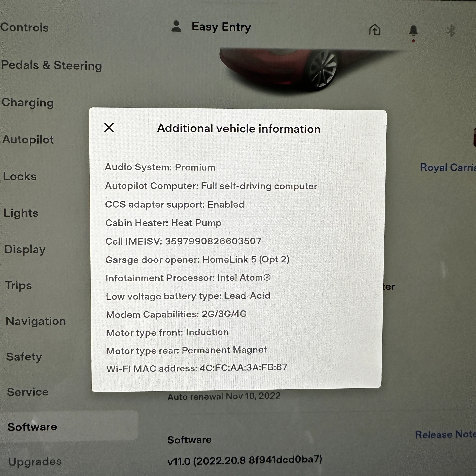The height and width of the screenshot is (476, 476).
Task: Select the v11.0 software version text
Action: (245, 460)
